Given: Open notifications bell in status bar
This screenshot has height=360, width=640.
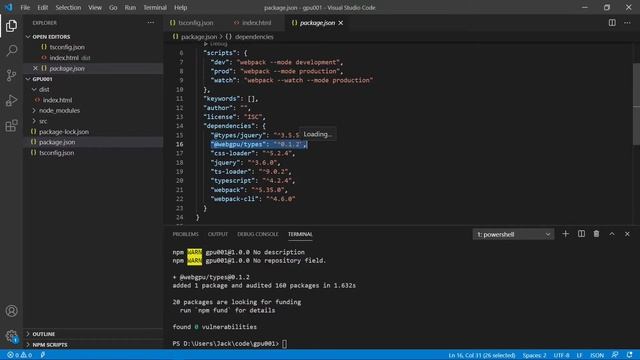Looking at the screenshot, I should tap(630, 355).
